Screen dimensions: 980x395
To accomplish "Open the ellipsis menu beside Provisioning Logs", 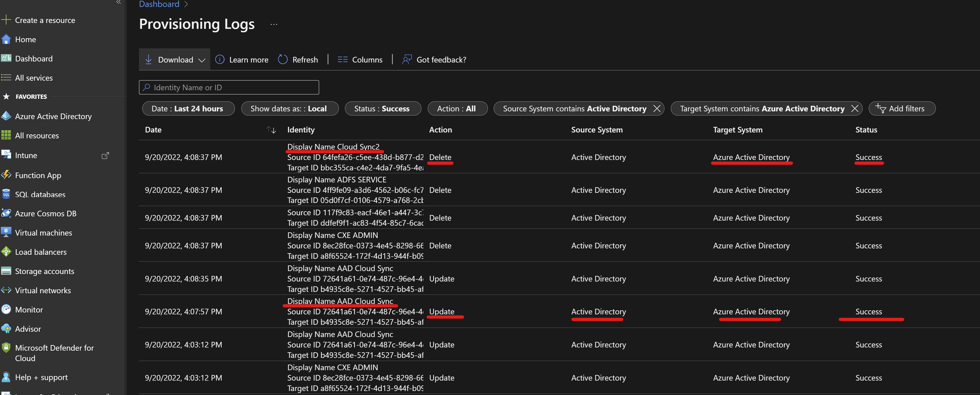I will (x=274, y=24).
